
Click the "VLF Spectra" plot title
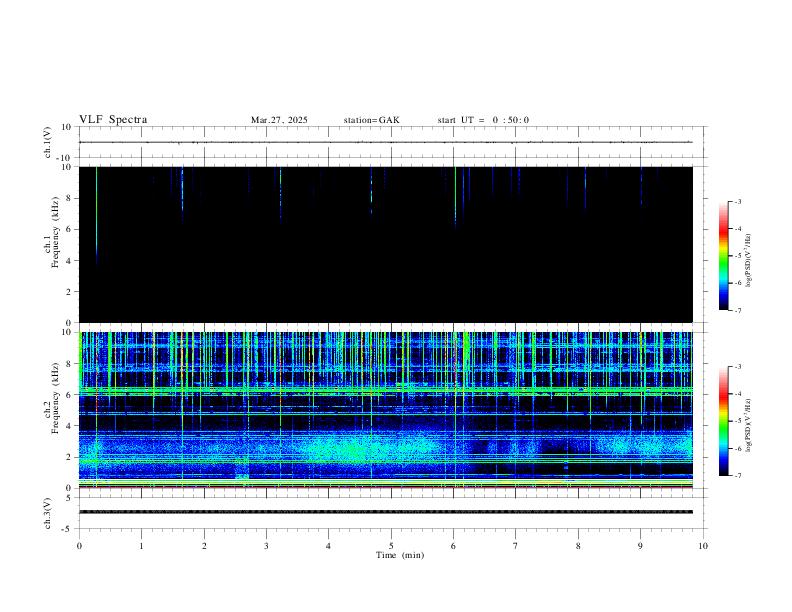(113, 120)
